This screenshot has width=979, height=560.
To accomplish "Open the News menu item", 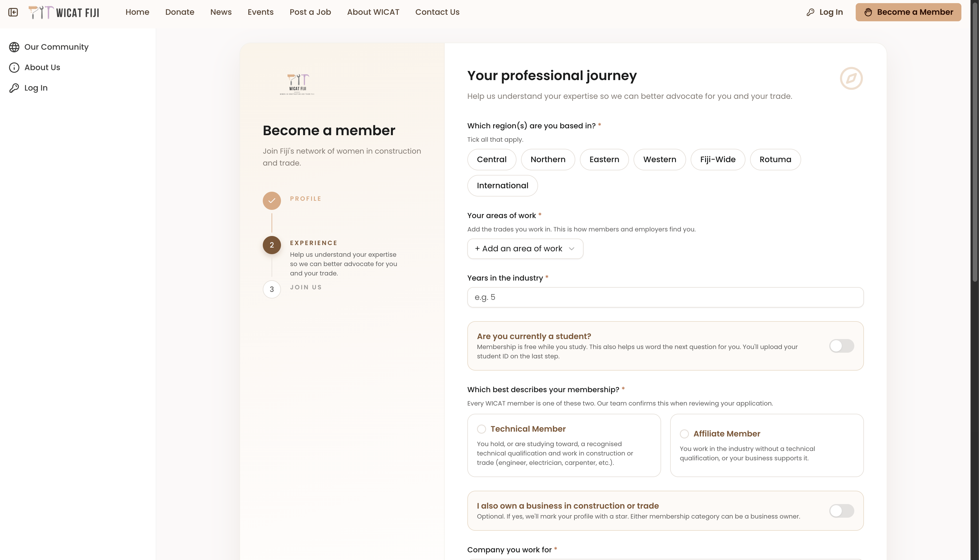I will [x=221, y=12].
